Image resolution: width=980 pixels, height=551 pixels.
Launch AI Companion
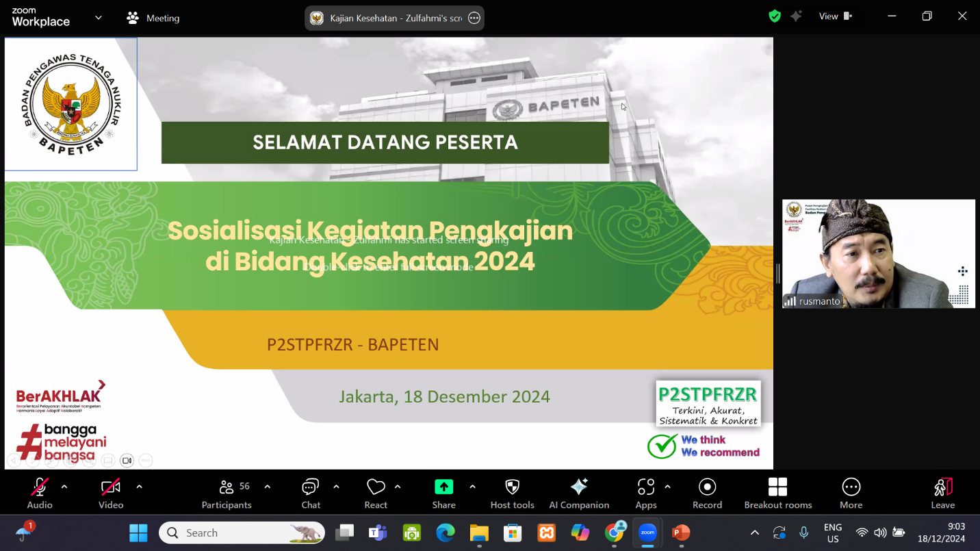point(579,493)
